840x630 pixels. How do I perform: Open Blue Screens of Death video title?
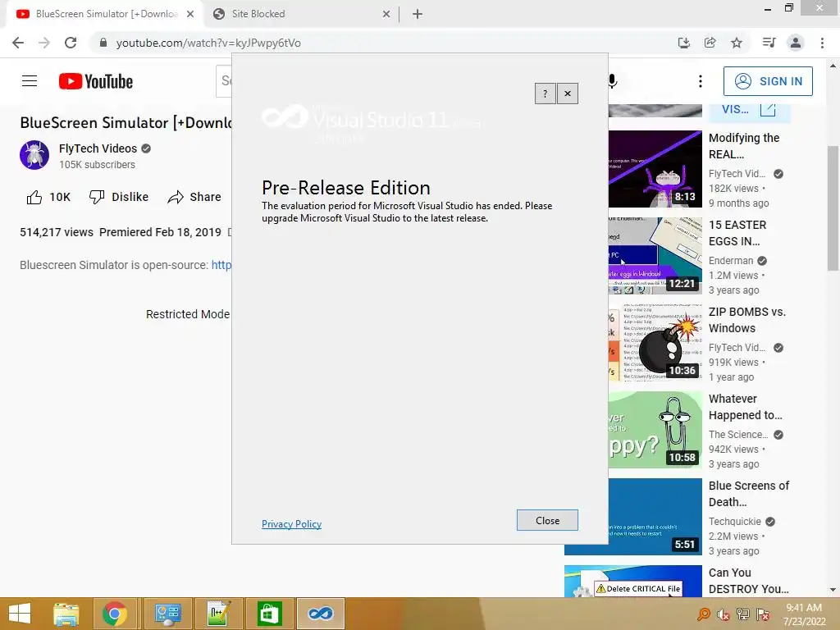coord(749,494)
